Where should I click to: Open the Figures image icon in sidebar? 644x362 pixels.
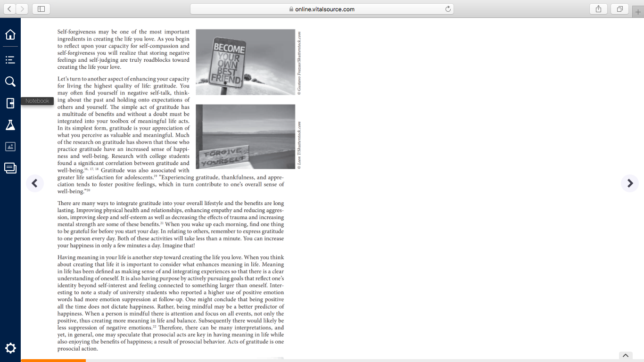[x=10, y=147]
